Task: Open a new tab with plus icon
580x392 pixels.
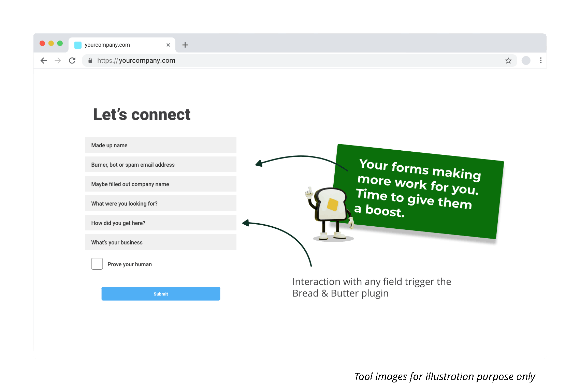Action: pyautogui.click(x=185, y=45)
